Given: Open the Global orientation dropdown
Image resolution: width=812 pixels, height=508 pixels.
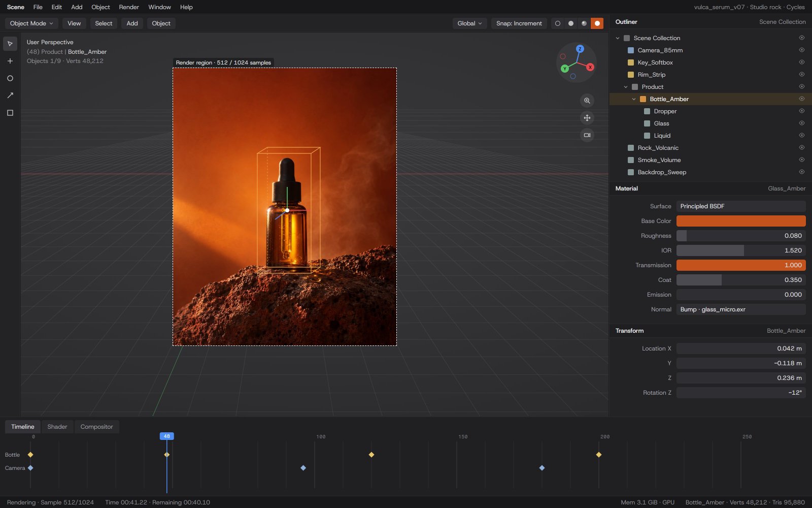Looking at the screenshot, I should (x=469, y=23).
